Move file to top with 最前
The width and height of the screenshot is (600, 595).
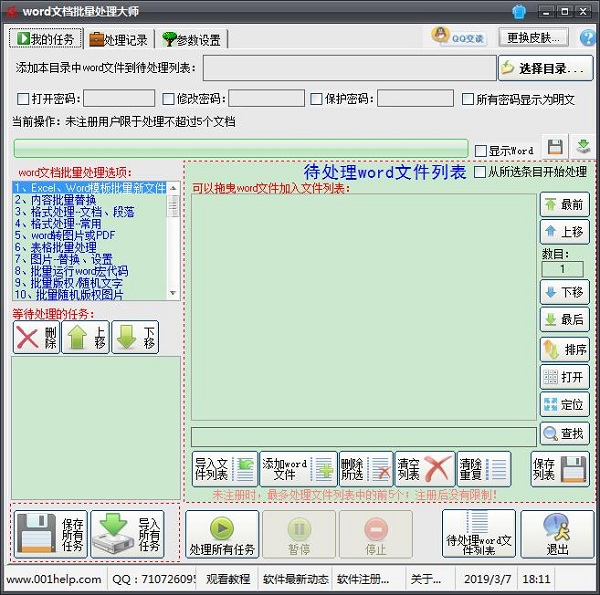point(564,204)
